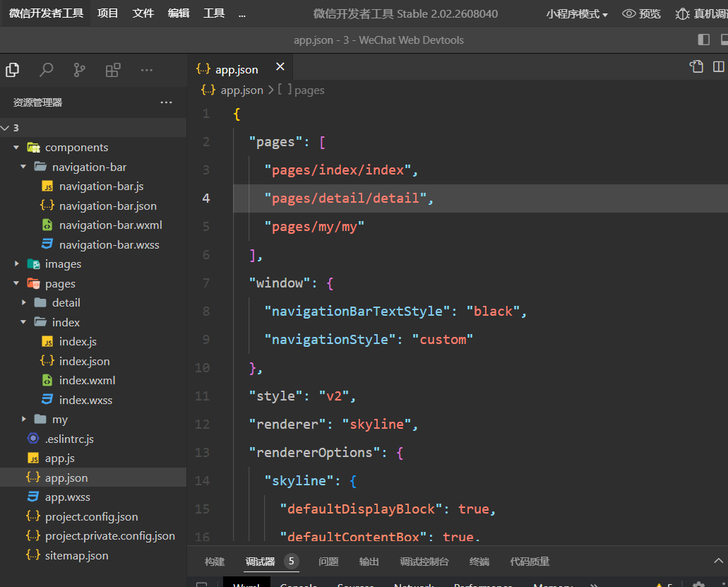Image resolution: width=728 pixels, height=587 pixels.
Task: Open navigation-bar.js file
Action: pos(93,186)
